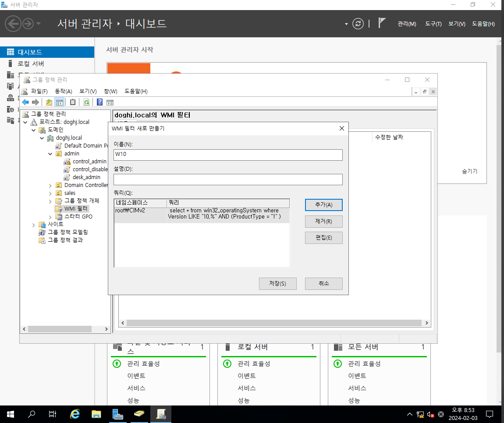Toggle the Show/Hide Action Pane toolbar icon
504x423 pixels.
tap(110, 102)
